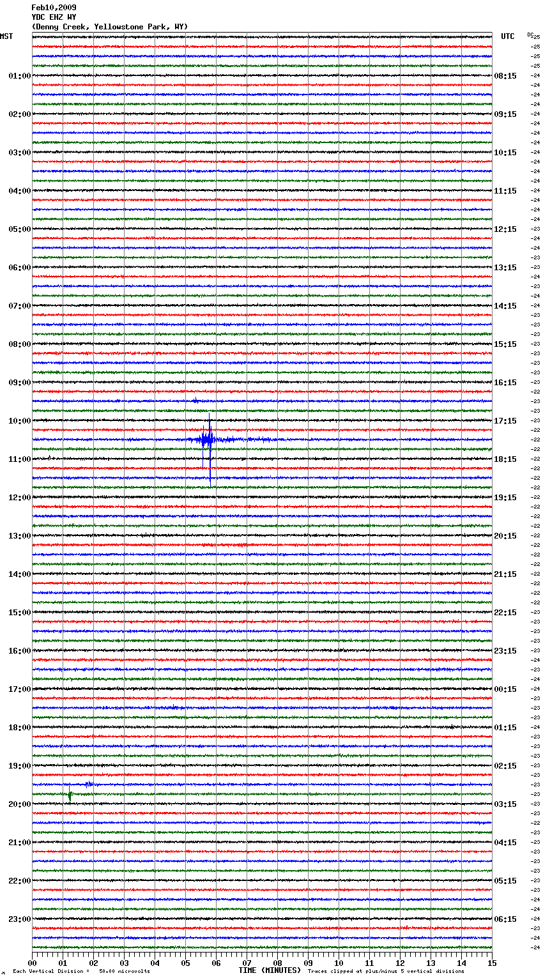Click minute tick label 10 on time axis

point(339,963)
